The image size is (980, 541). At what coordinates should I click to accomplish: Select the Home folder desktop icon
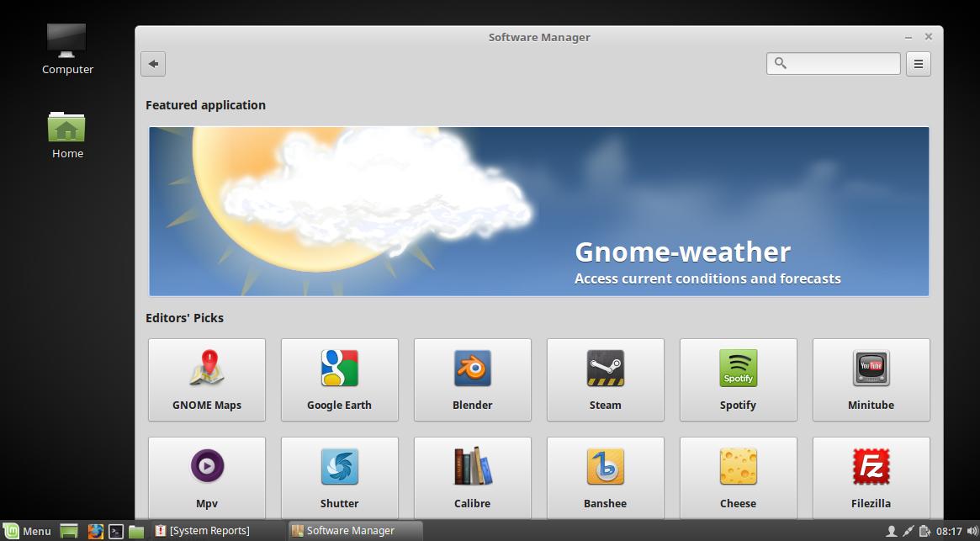pos(67,135)
